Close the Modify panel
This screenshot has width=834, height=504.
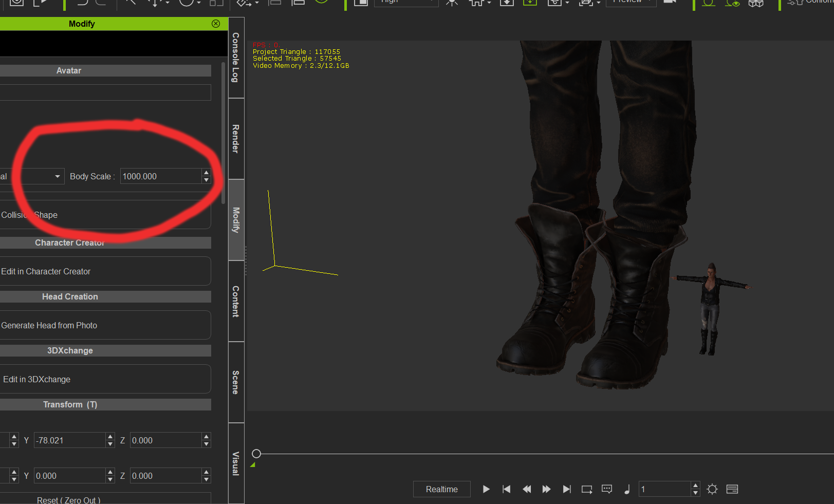point(216,24)
